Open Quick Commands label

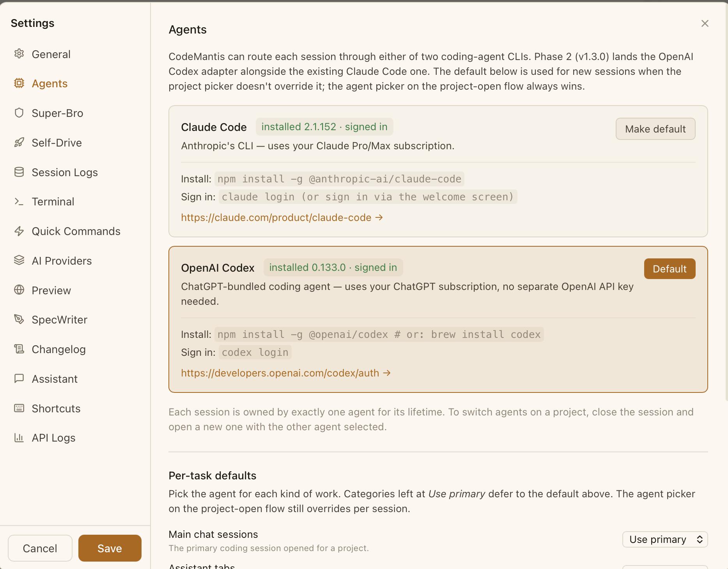click(x=76, y=231)
